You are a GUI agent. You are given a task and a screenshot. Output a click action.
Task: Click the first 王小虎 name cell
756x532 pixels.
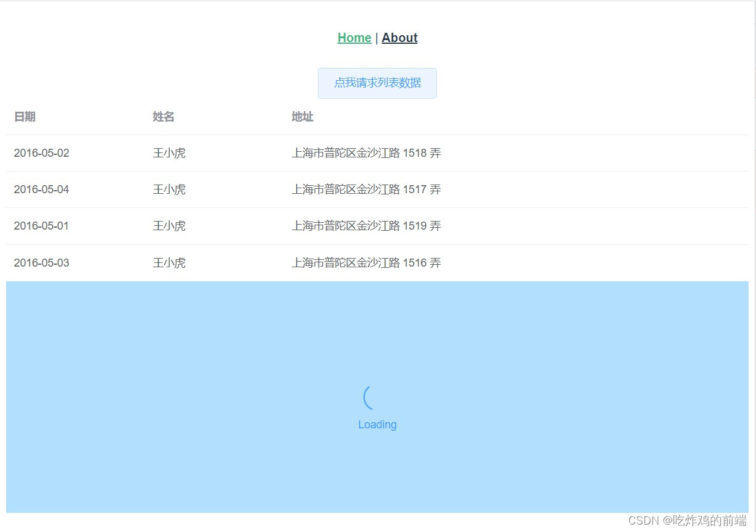coord(168,153)
